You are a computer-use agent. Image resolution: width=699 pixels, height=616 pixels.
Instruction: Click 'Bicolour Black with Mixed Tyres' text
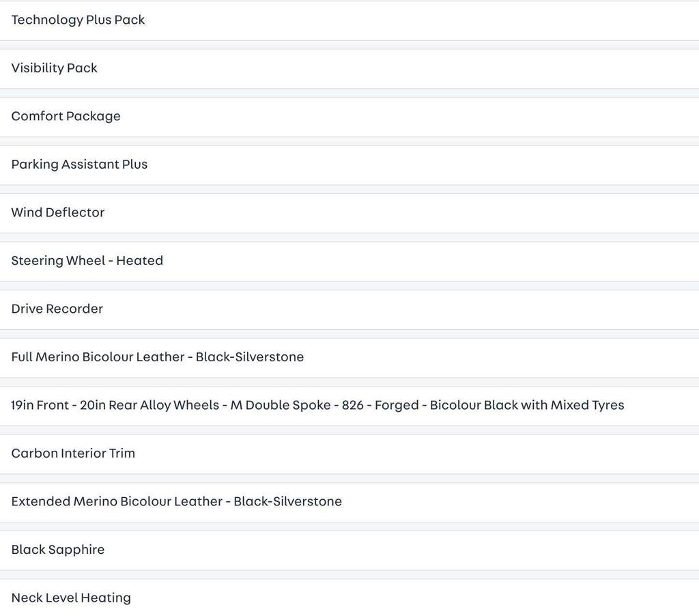point(527,405)
